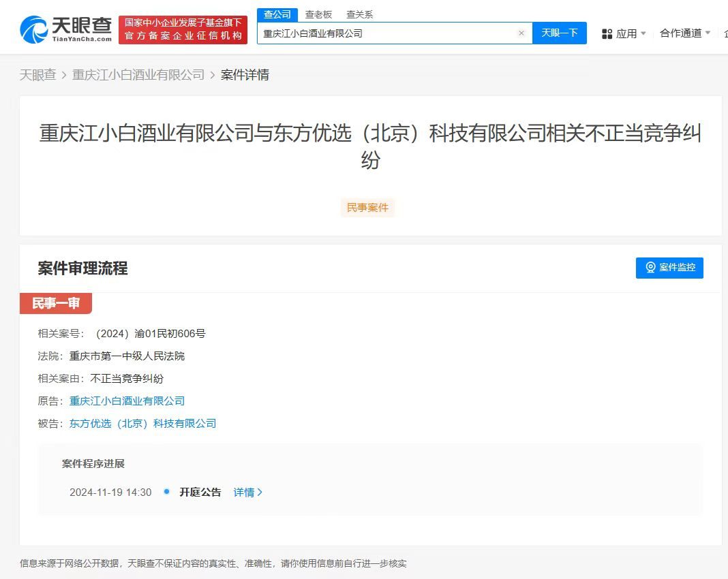Select the 查公司 tab
The image size is (728, 579).
pyautogui.click(x=277, y=14)
